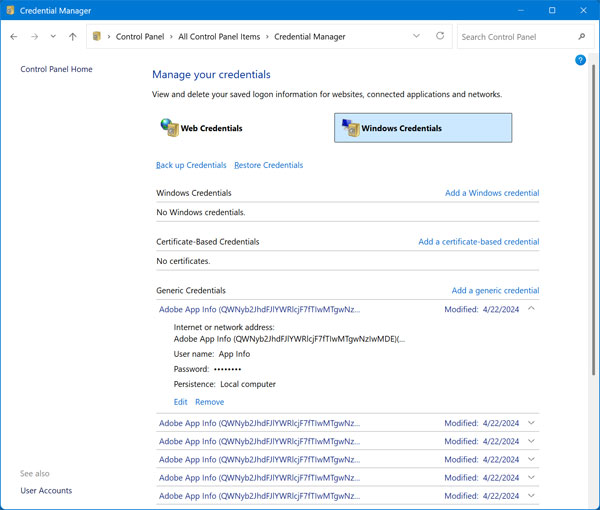Edit the expanded Adobe App Info credential
This screenshot has width=600, height=510.
pyautogui.click(x=180, y=402)
